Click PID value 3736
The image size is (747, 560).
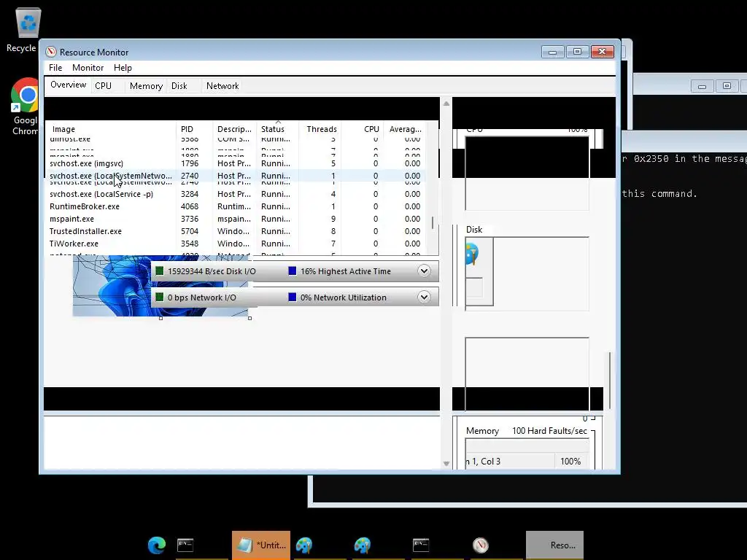tap(190, 219)
